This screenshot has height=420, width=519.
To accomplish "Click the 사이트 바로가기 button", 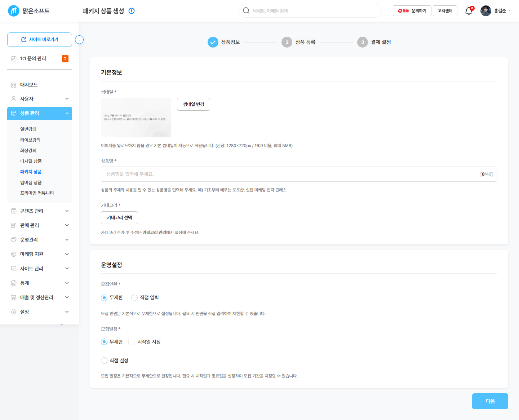I will pos(40,40).
